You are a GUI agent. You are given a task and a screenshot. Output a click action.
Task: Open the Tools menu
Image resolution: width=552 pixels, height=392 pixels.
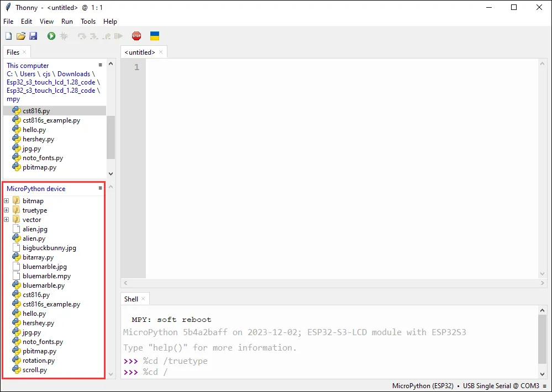click(x=88, y=22)
